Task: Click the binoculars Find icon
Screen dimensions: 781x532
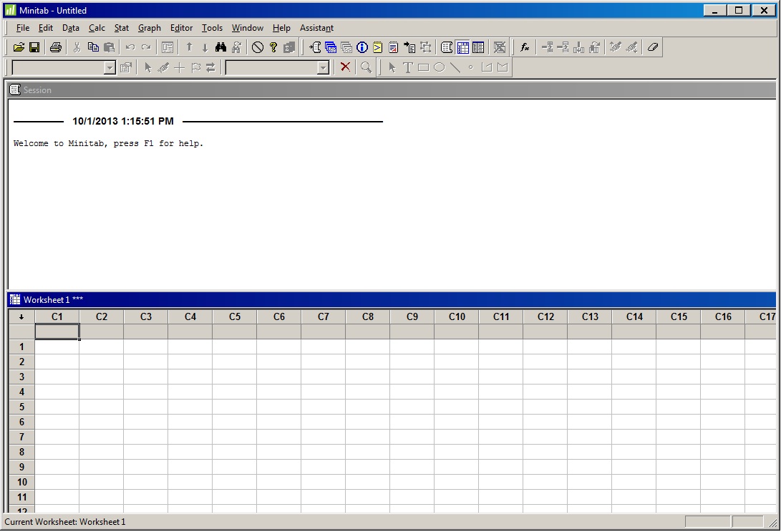Action: point(220,47)
